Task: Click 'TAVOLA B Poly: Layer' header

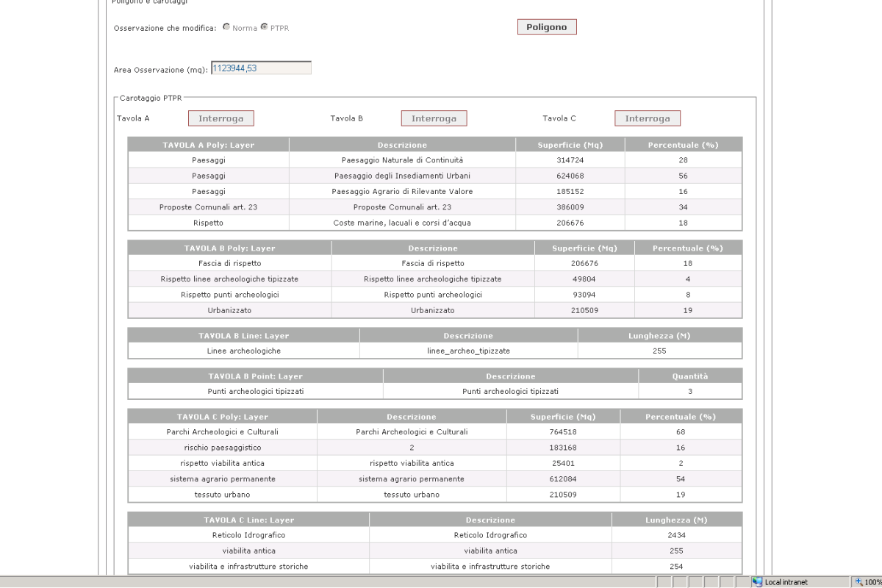Action: (x=230, y=248)
